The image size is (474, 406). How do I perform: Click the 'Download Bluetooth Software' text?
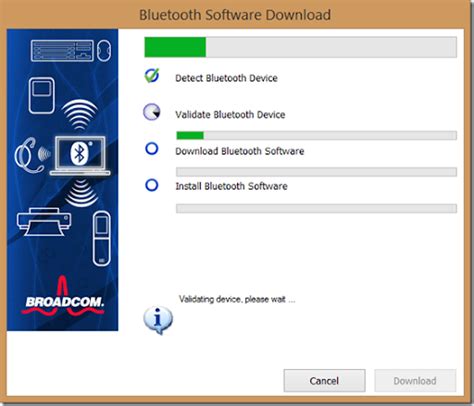pos(240,151)
